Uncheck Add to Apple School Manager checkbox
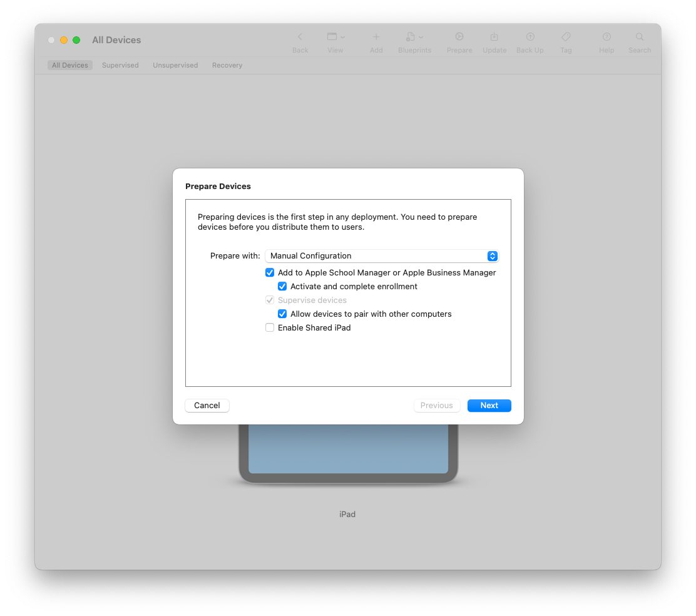 coord(270,272)
